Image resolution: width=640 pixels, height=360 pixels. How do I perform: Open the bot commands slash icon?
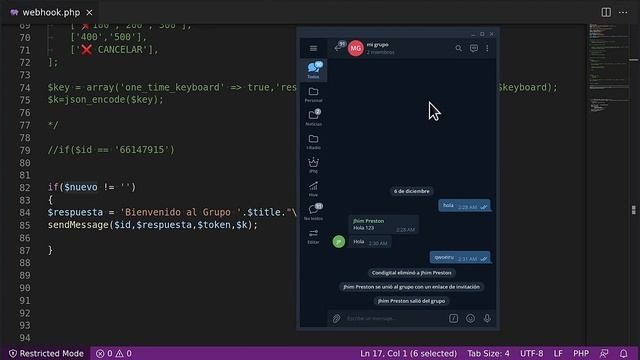453,318
